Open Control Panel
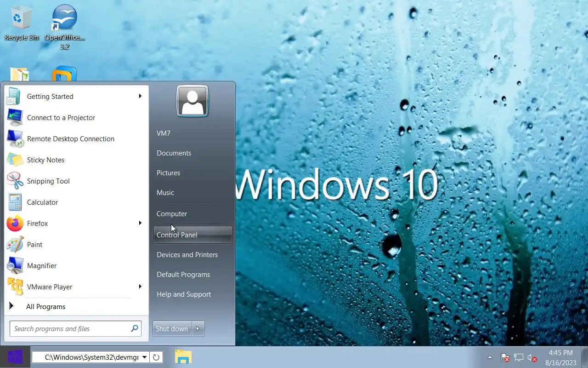 pos(192,235)
